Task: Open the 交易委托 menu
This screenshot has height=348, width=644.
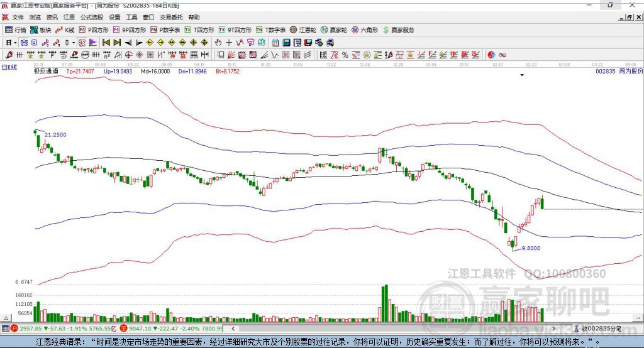Action: click(171, 17)
